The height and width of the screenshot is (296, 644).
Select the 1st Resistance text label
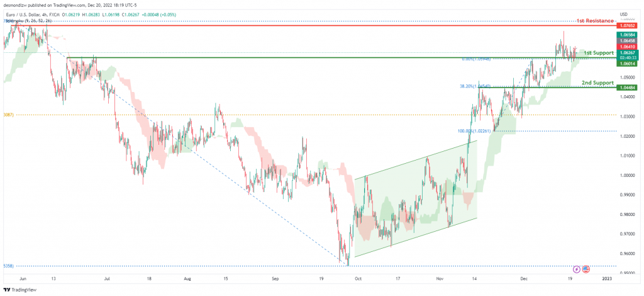tap(595, 21)
